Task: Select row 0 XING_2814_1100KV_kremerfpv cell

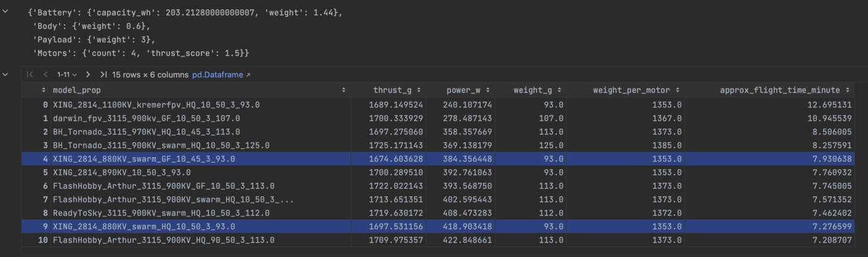Action: click(x=156, y=105)
